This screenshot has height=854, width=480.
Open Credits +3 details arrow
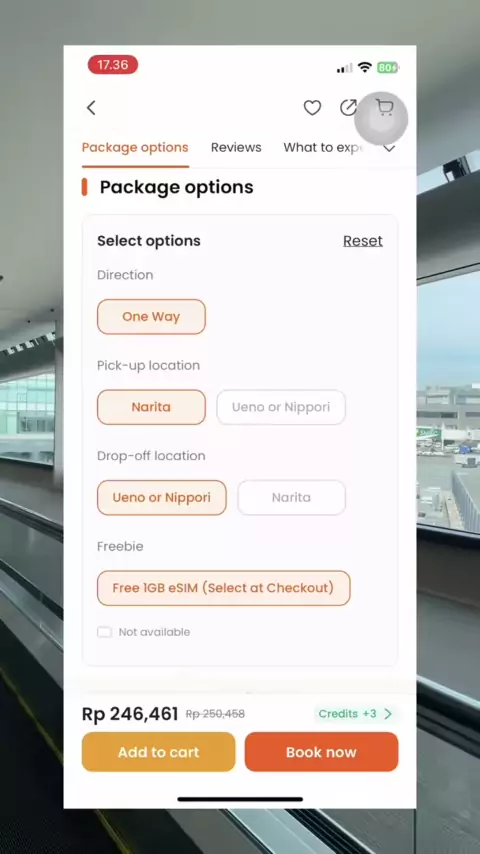coord(388,713)
